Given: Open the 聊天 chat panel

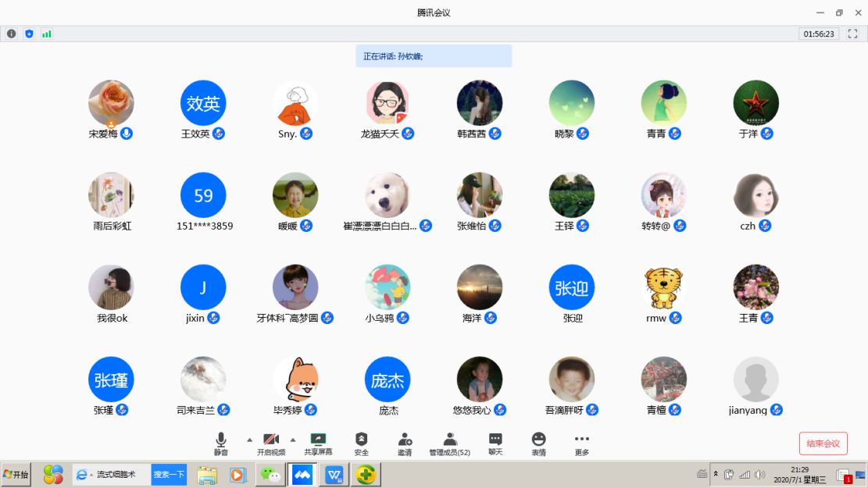Looking at the screenshot, I should click(x=495, y=443).
